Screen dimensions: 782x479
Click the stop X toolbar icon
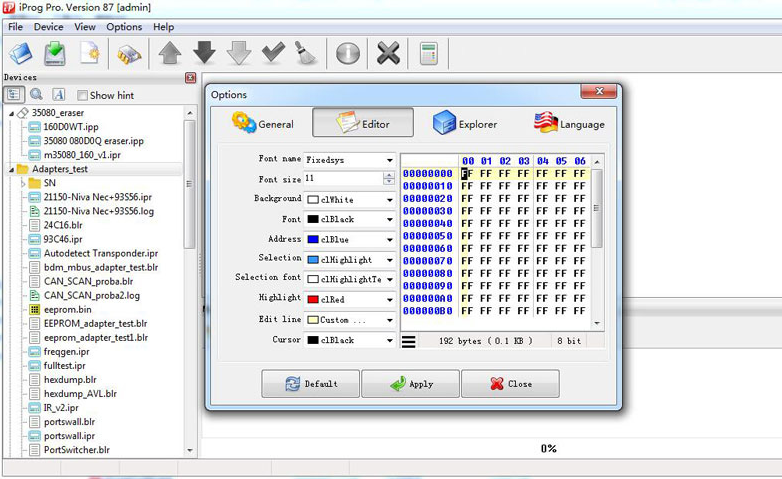[x=389, y=53]
